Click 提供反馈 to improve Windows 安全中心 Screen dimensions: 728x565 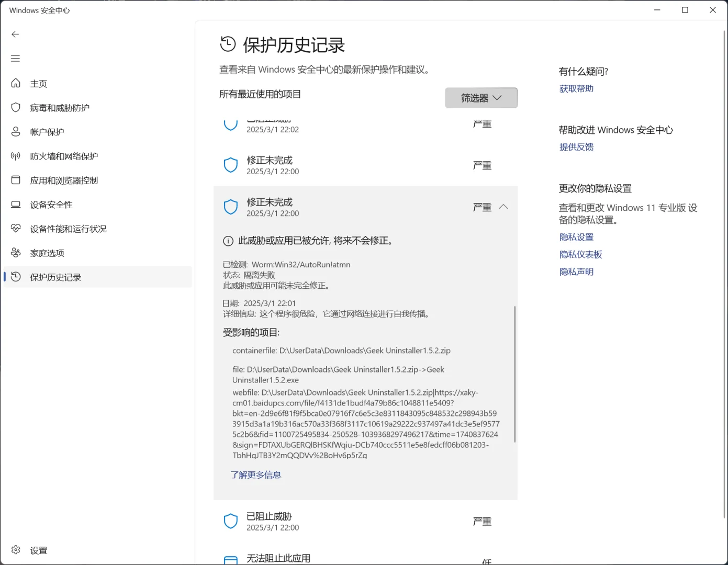tap(576, 147)
